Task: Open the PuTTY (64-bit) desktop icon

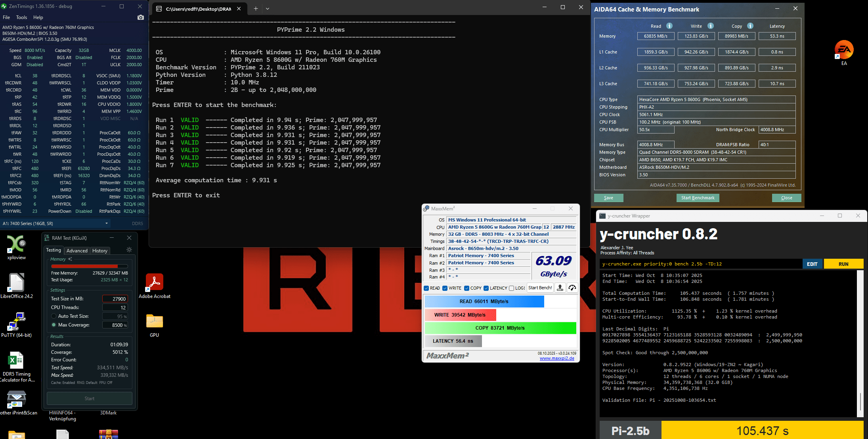Action: click(x=16, y=322)
